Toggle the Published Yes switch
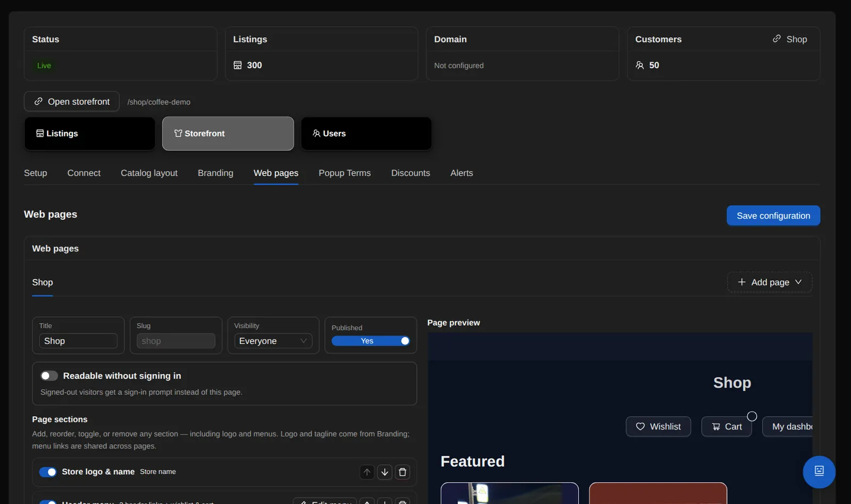 point(371,341)
